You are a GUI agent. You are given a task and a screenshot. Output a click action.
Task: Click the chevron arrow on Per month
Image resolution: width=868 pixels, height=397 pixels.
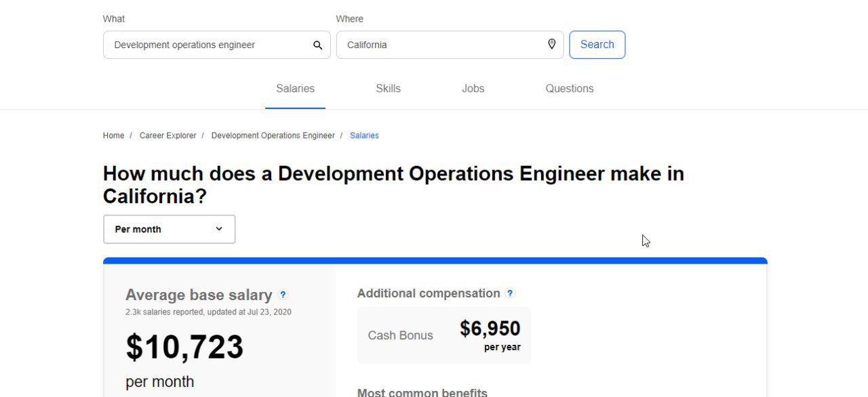tap(218, 229)
